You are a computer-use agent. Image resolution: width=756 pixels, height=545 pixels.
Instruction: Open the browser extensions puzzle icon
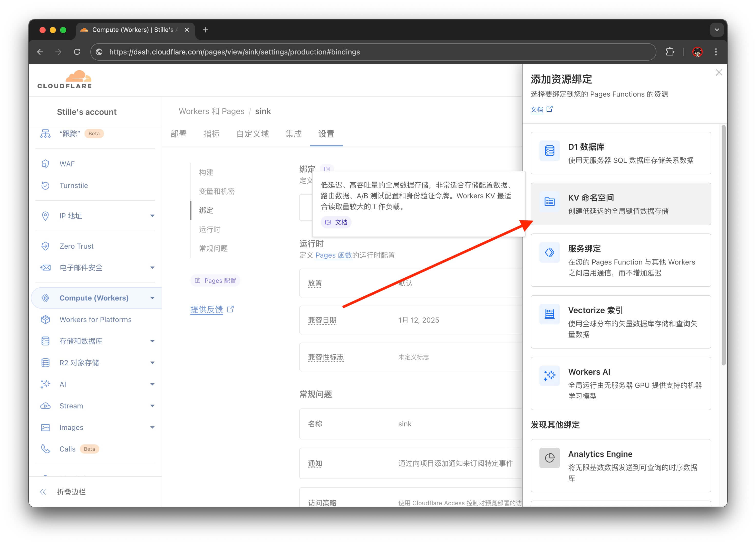click(x=670, y=52)
